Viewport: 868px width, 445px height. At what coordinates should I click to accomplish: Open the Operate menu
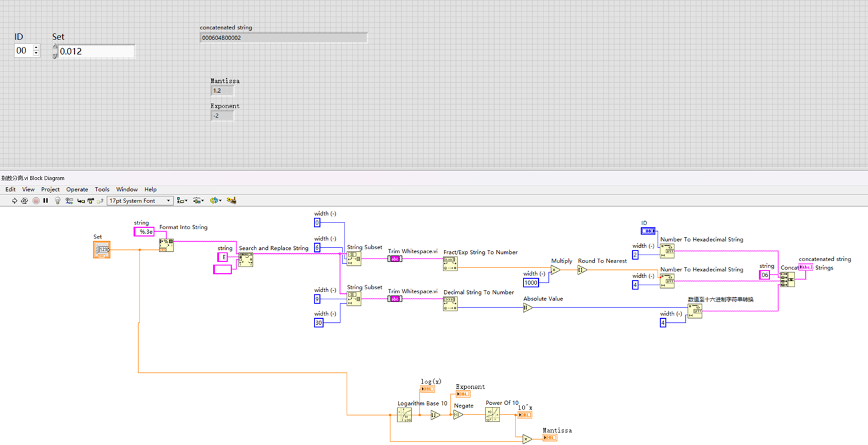pyautogui.click(x=77, y=190)
